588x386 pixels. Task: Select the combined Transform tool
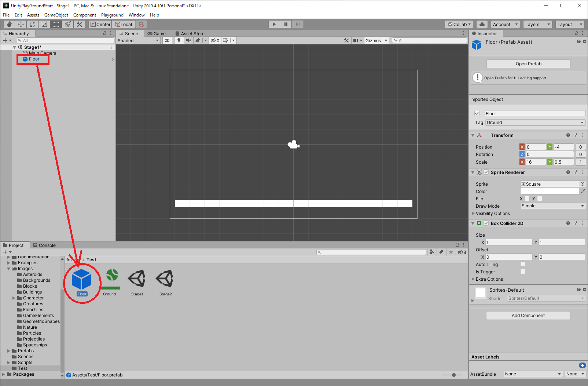pos(68,24)
